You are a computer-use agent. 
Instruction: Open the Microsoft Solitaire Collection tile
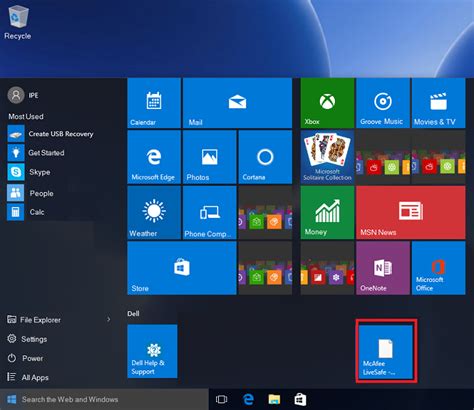pyautogui.click(x=327, y=157)
